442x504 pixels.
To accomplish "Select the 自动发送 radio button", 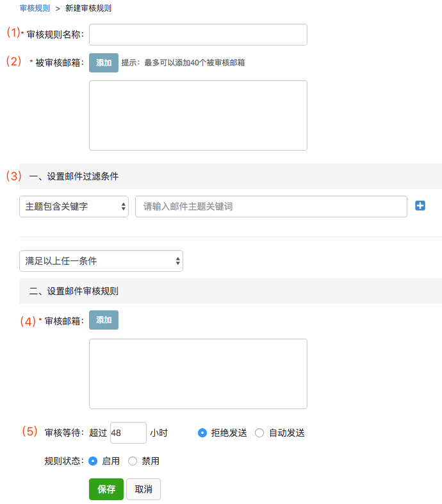I will click(x=259, y=433).
